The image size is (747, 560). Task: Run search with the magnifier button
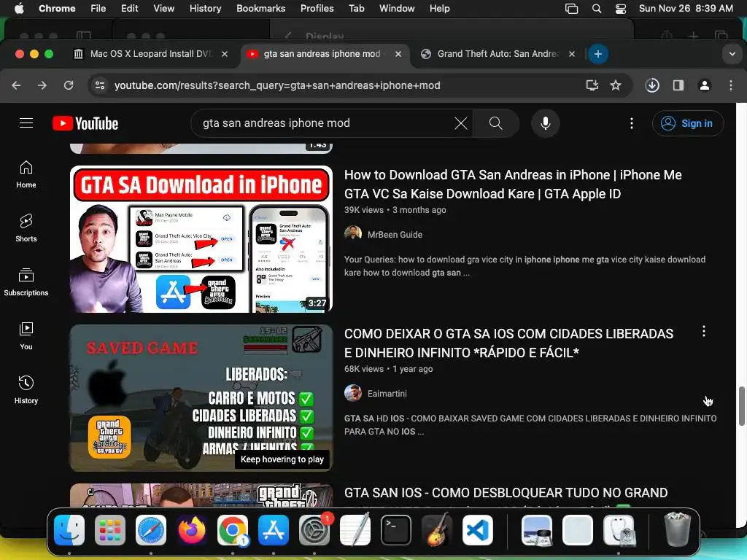pyautogui.click(x=495, y=123)
